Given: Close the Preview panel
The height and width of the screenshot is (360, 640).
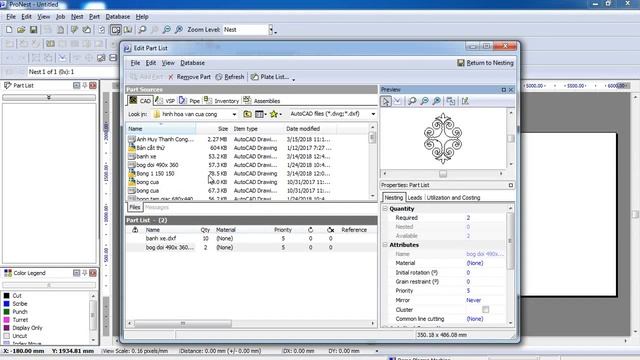Looking at the screenshot, I should point(511,90).
